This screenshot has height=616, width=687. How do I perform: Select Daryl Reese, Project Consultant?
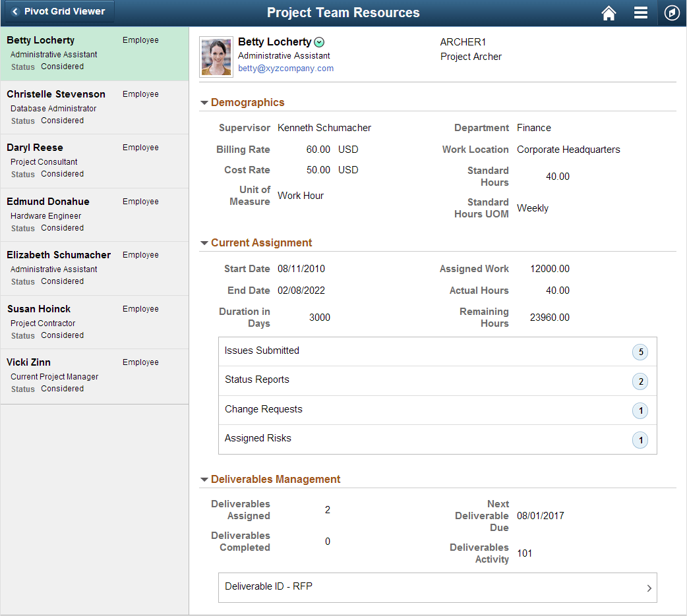pyautogui.click(x=94, y=161)
